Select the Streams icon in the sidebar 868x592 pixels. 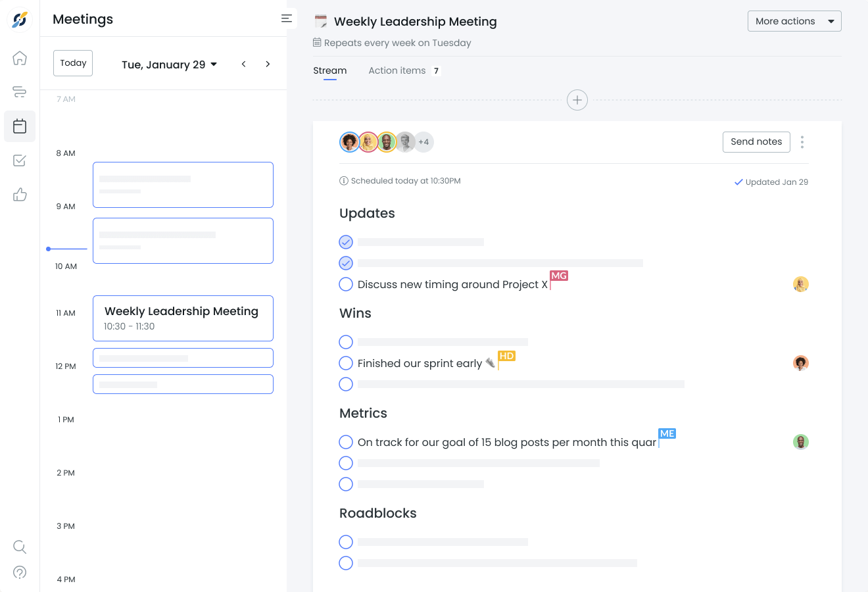[20, 92]
